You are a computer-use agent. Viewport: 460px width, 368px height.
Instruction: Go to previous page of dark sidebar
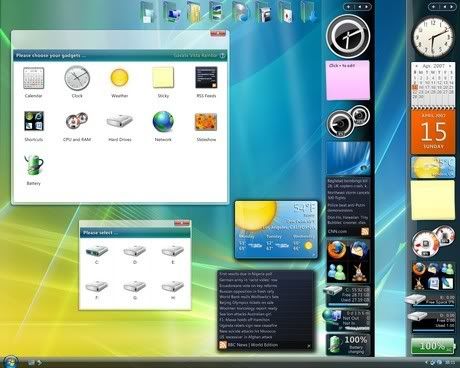coord(359,7)
